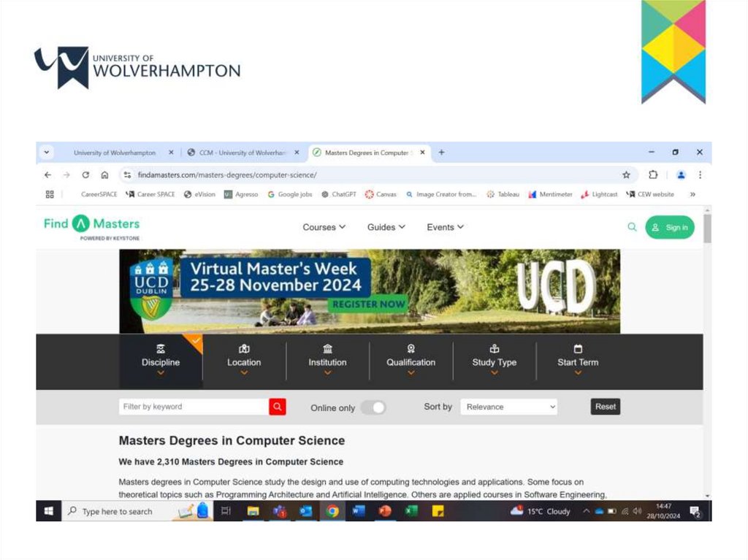
Task: Reload the page with the refresh icon
Action: [85, 175]
